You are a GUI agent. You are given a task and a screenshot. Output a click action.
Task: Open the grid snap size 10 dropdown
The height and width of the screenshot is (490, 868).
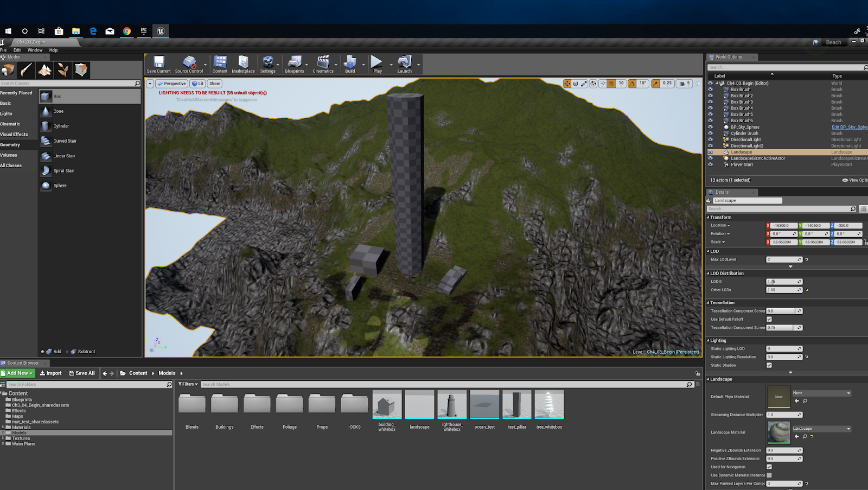(x=621, y=84)
